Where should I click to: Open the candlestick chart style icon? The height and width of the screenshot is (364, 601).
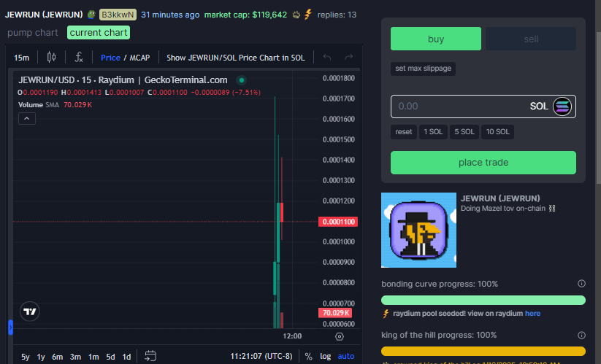51,58
